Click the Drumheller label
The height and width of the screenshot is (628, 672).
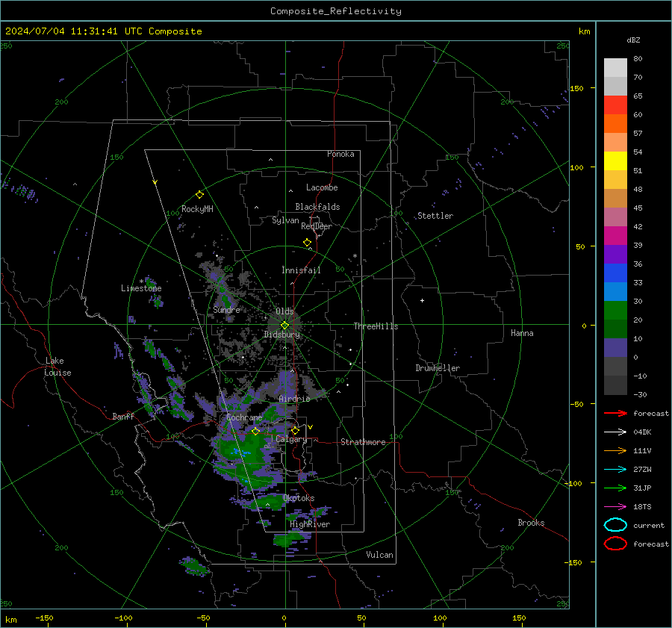pos(438,368)
